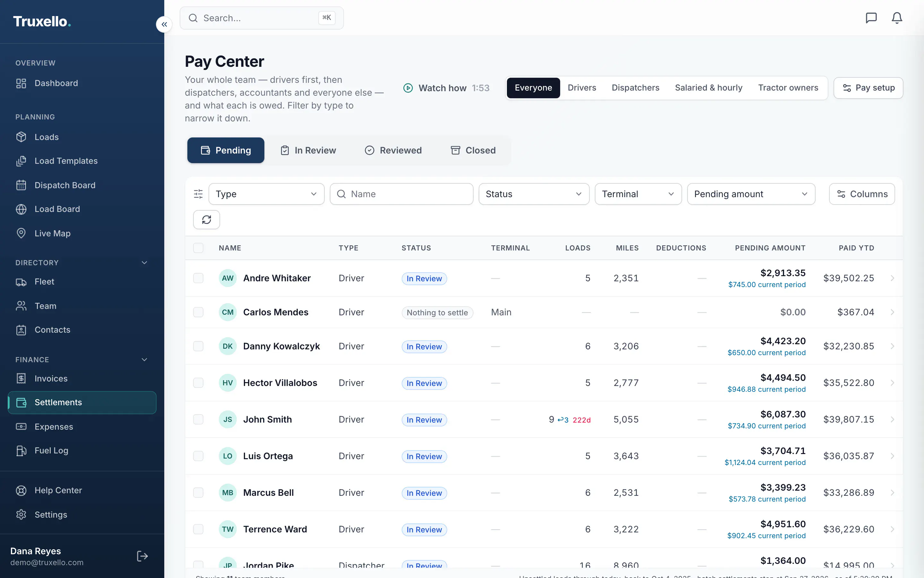The width and height of the screenshot is (924, 578).
Task: Click the filter sliders icon beside Type
Action: (198, 194)
